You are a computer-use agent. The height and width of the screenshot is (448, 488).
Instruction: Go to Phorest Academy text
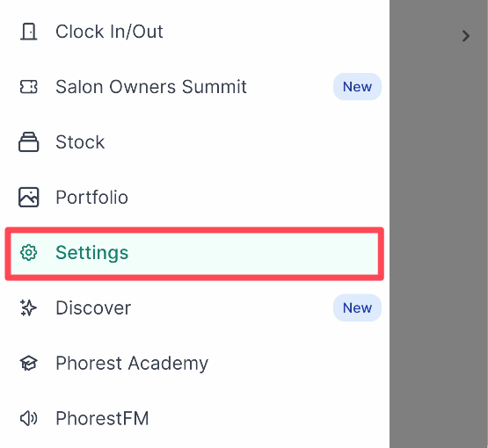[x=132, y=363]
